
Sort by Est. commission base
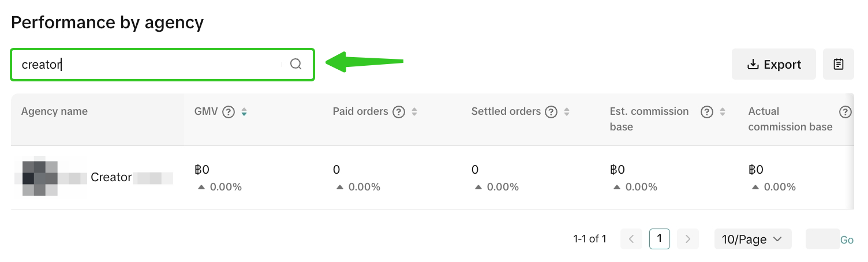722,112
